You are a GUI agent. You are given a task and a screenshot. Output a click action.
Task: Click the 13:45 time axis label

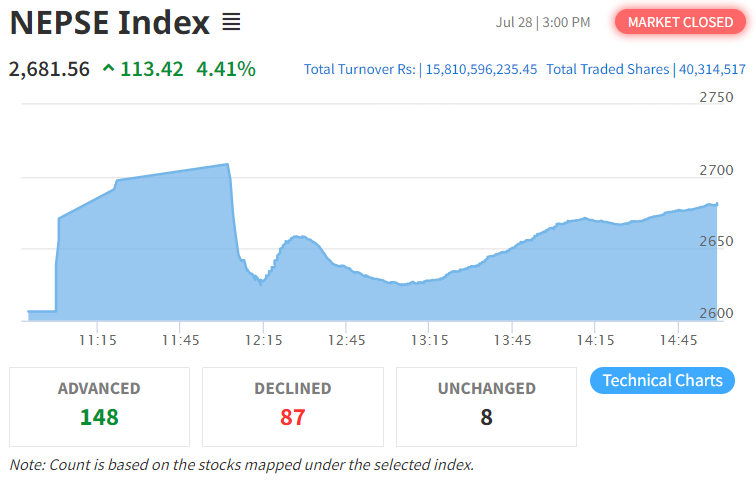pos(511,340)
